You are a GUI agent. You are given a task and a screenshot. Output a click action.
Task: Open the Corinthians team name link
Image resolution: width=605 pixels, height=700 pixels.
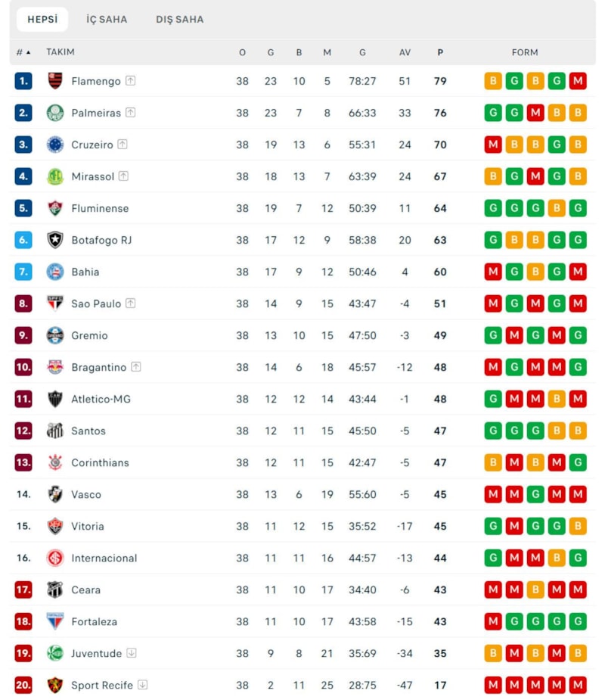click(x=100, y=462)
